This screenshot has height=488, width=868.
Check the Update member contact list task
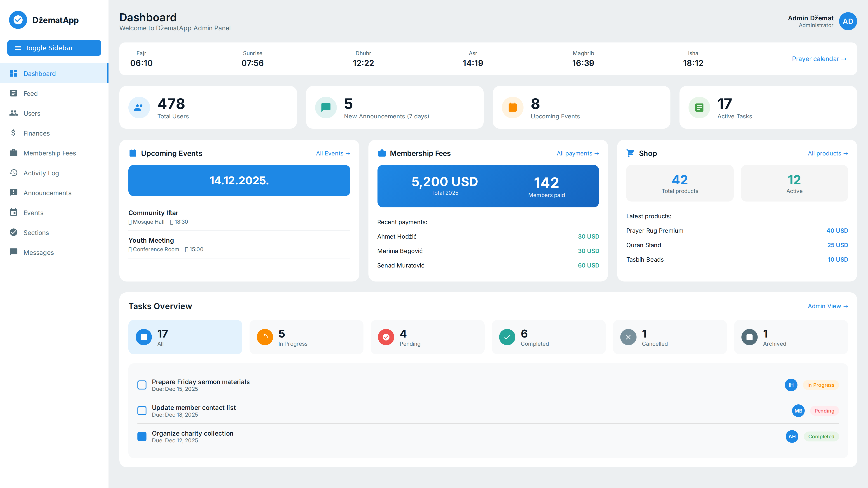coord(142,411)
